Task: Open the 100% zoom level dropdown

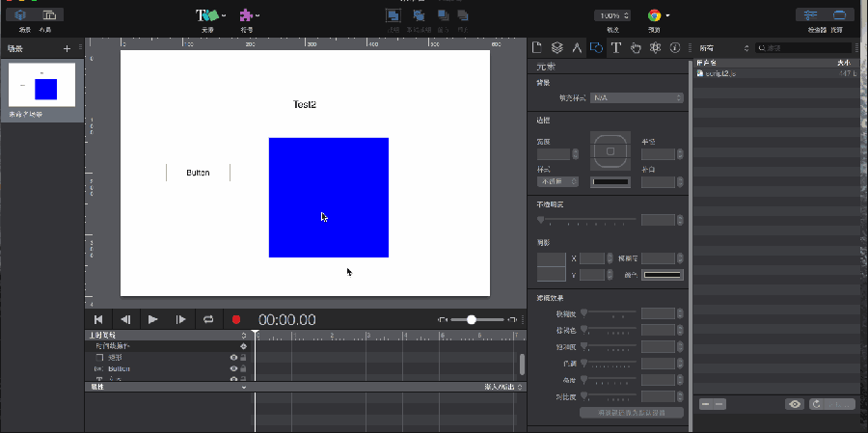Action: [x=612, y=15]
